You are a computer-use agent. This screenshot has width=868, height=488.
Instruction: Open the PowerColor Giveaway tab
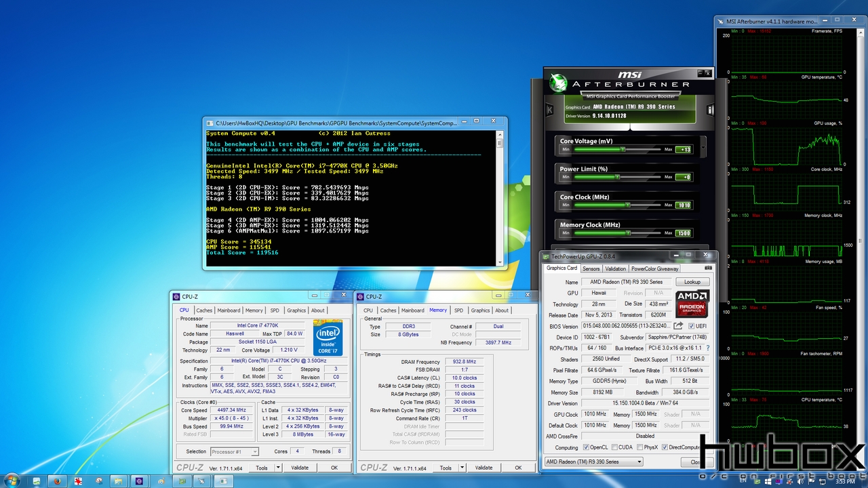click(654, 268)
